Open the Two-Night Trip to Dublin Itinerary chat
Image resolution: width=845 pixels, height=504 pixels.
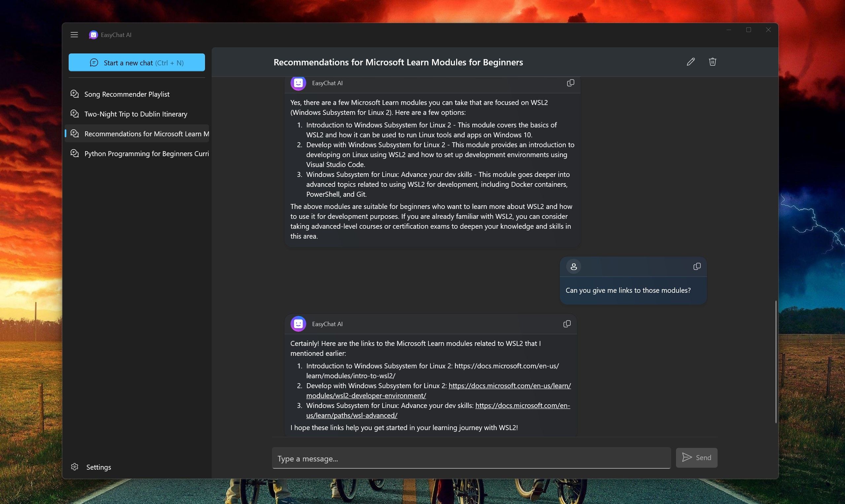pyautogui.click(x=136, y=114)
